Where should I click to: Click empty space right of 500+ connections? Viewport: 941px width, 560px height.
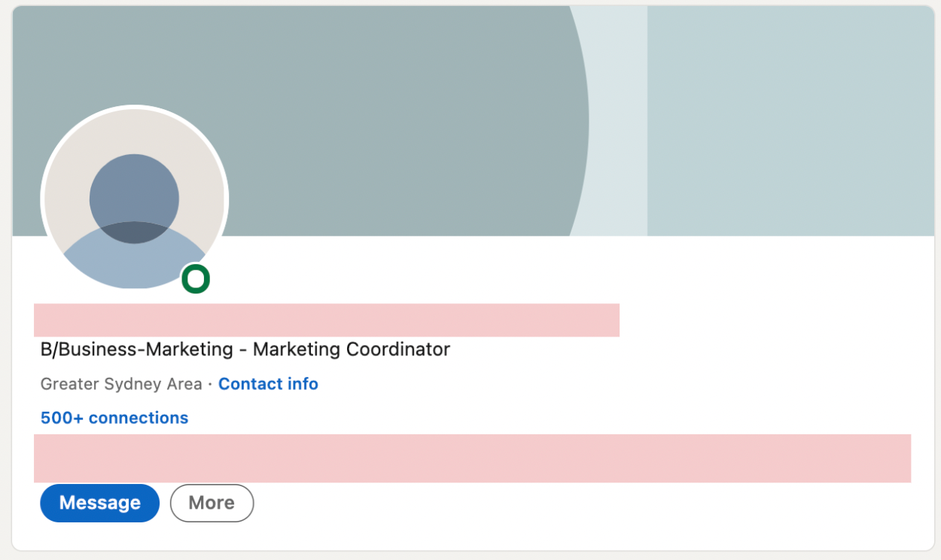tap(527, 418)
